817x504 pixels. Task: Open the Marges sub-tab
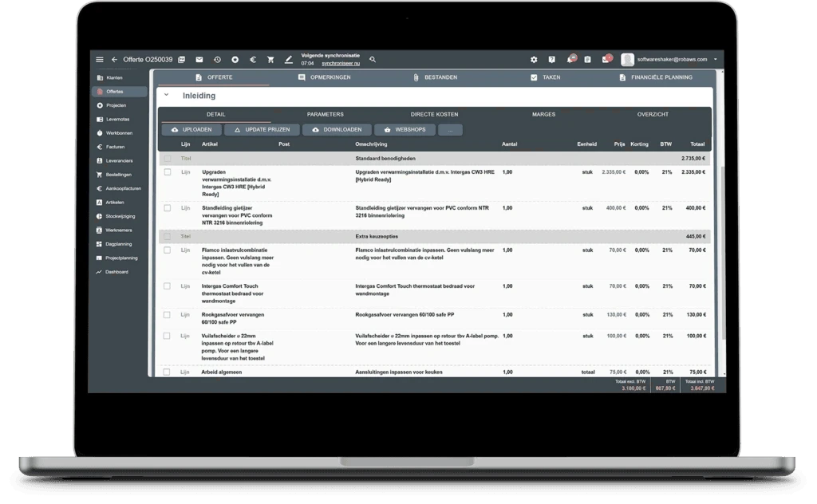(x=543, y=115)
